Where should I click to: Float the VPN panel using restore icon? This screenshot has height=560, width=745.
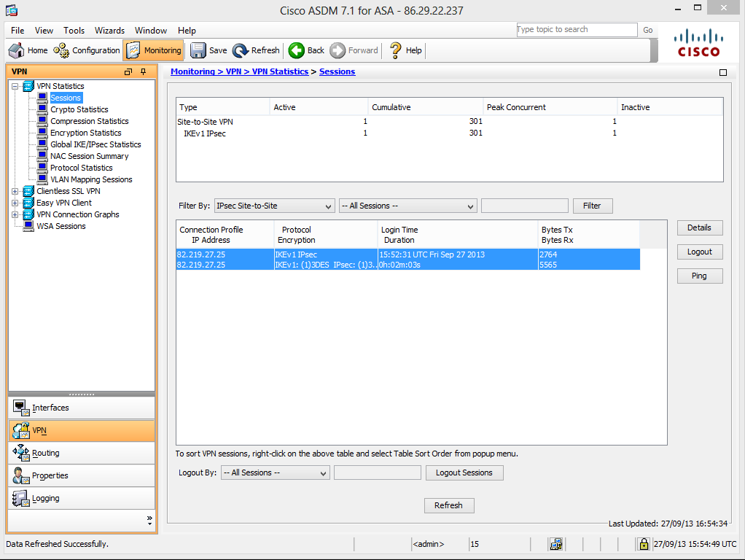tap(128, 71)
